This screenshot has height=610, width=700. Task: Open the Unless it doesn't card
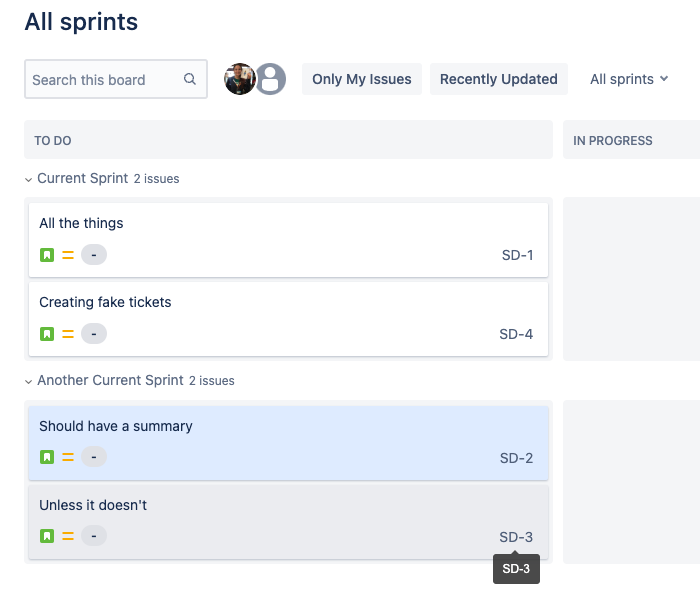93,505
